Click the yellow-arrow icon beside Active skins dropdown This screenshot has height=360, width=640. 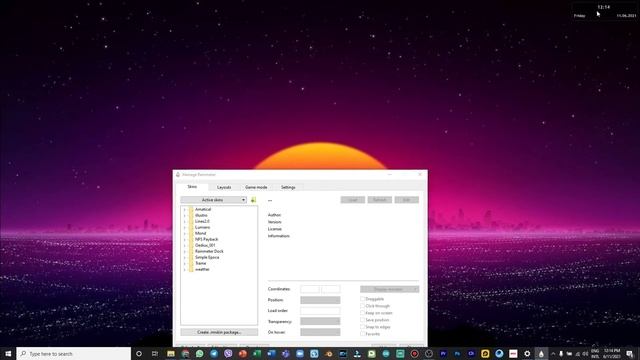[x=253, y=200]
